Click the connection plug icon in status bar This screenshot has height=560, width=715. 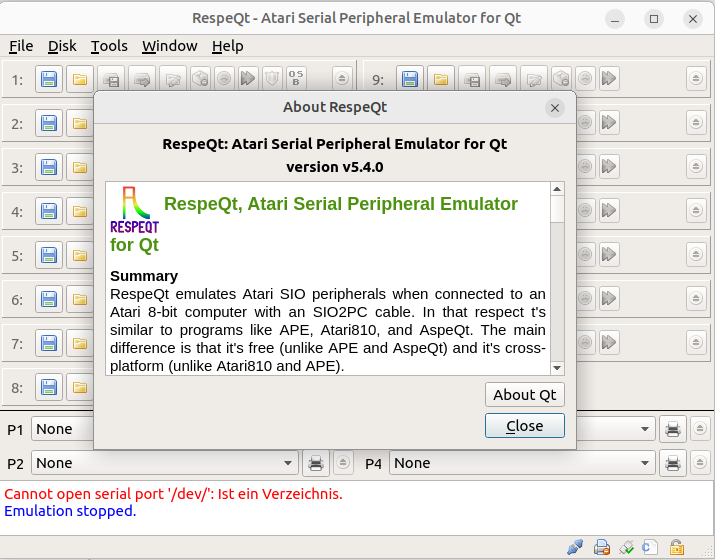[x=575, y=547]
